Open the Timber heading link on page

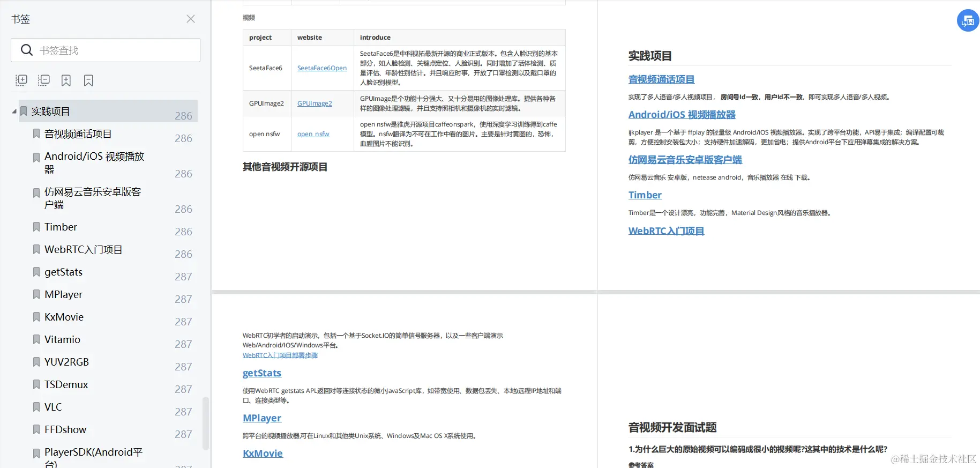[645, 195]
